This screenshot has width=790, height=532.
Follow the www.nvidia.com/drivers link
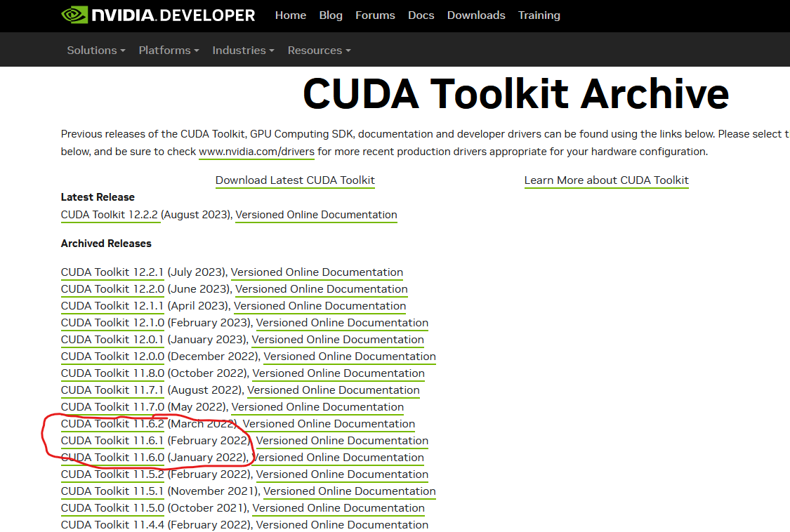(x=256, y=152)
